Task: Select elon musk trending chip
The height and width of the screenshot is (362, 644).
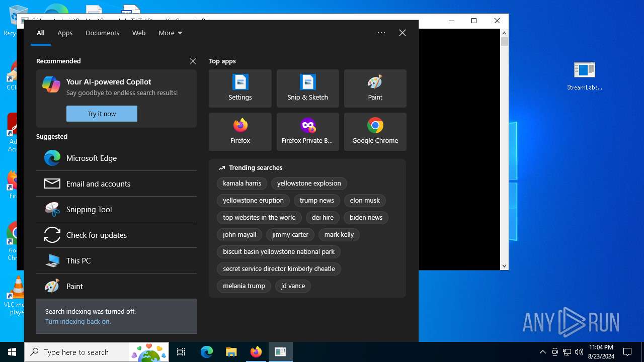Action: pyautogui.click(x=365, y=201)
